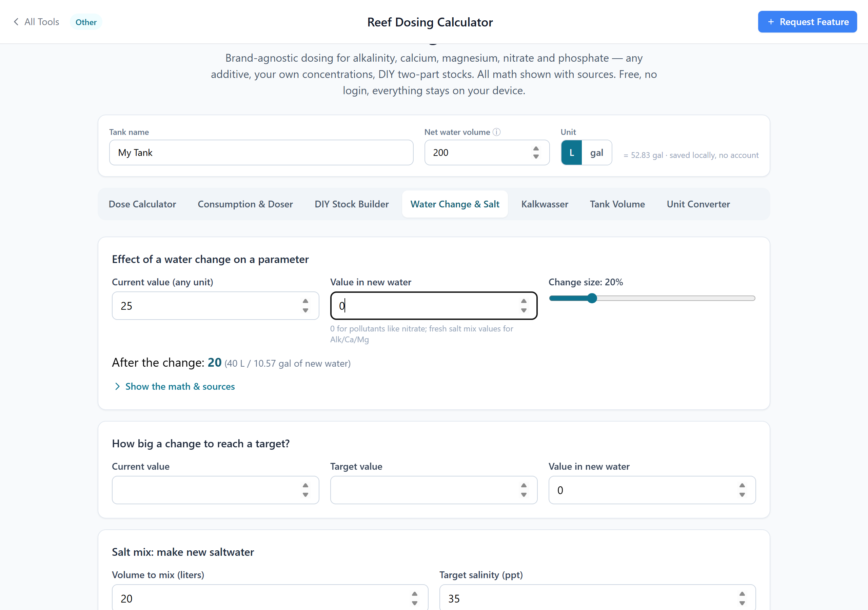Click the Request Feature button
868x610 pixels.
[x=807, y=22]
